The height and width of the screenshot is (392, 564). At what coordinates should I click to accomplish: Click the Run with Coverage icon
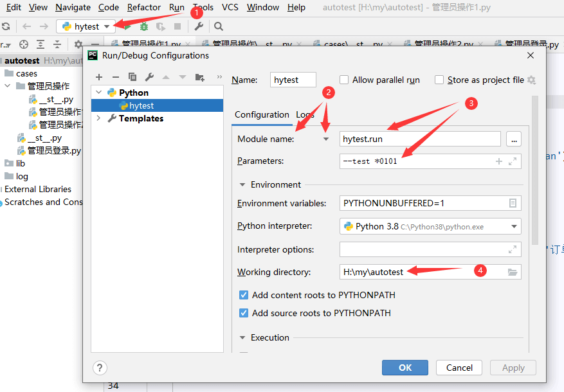160,26
